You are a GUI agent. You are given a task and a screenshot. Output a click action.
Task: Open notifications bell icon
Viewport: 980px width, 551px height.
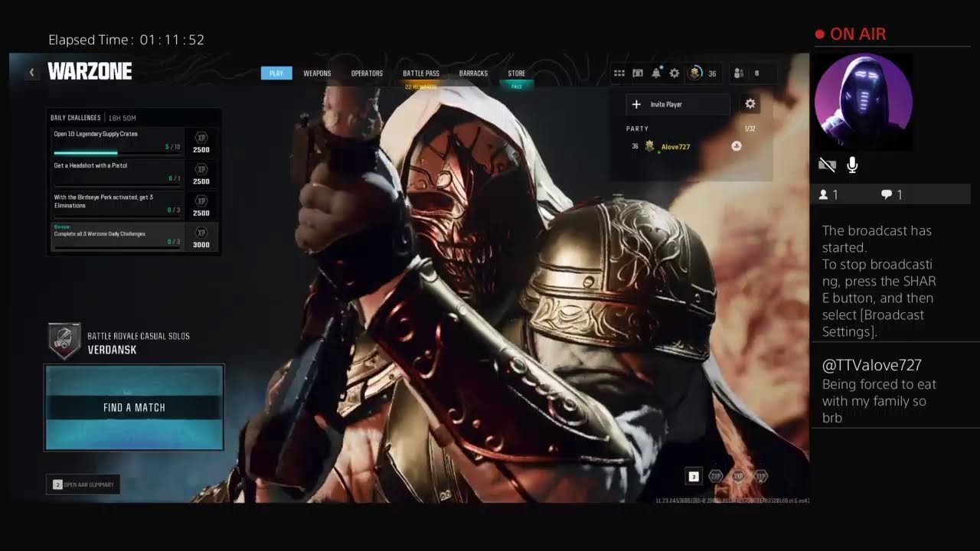656,73
